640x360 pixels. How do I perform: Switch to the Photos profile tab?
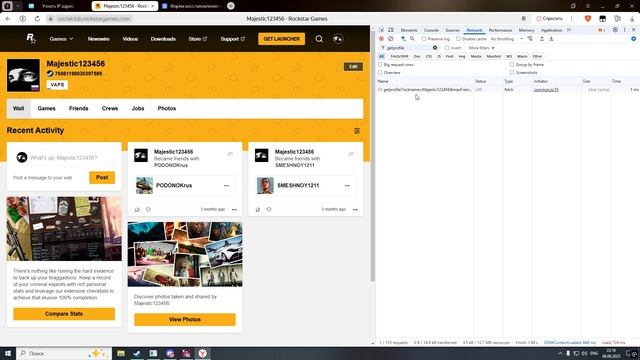[167, 109]
